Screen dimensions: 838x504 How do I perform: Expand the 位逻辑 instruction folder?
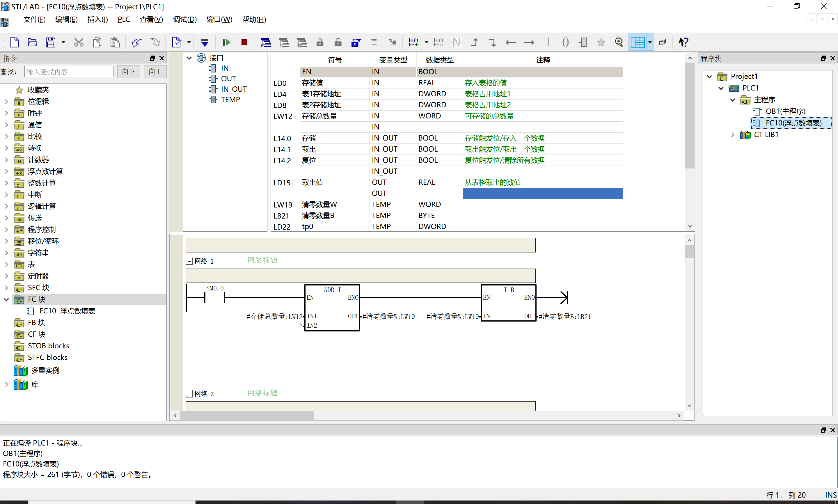(x=6, y=101)
